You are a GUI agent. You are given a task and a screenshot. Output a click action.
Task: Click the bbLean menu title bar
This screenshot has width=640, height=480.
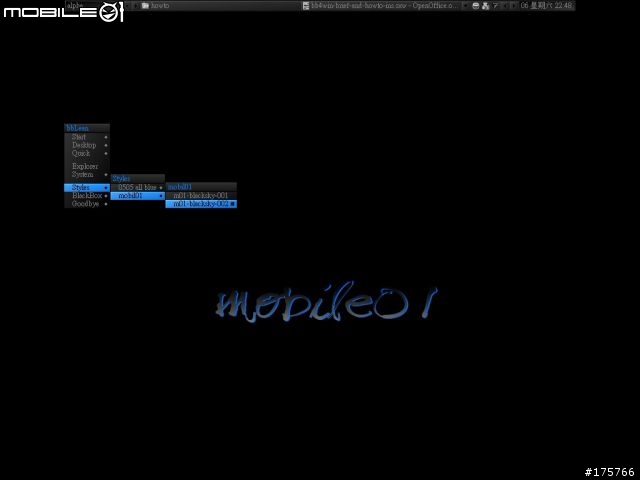[x=87, y=128]
